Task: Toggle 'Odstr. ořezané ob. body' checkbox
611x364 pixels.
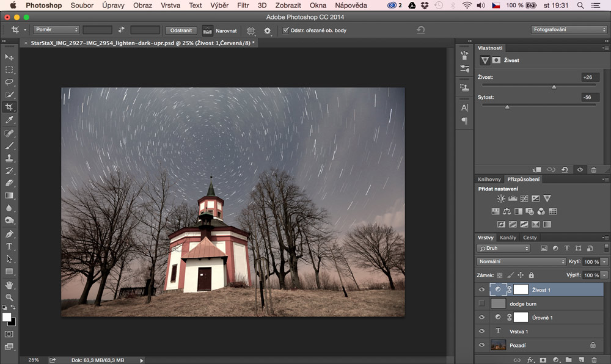Action: tap(286, 30)
